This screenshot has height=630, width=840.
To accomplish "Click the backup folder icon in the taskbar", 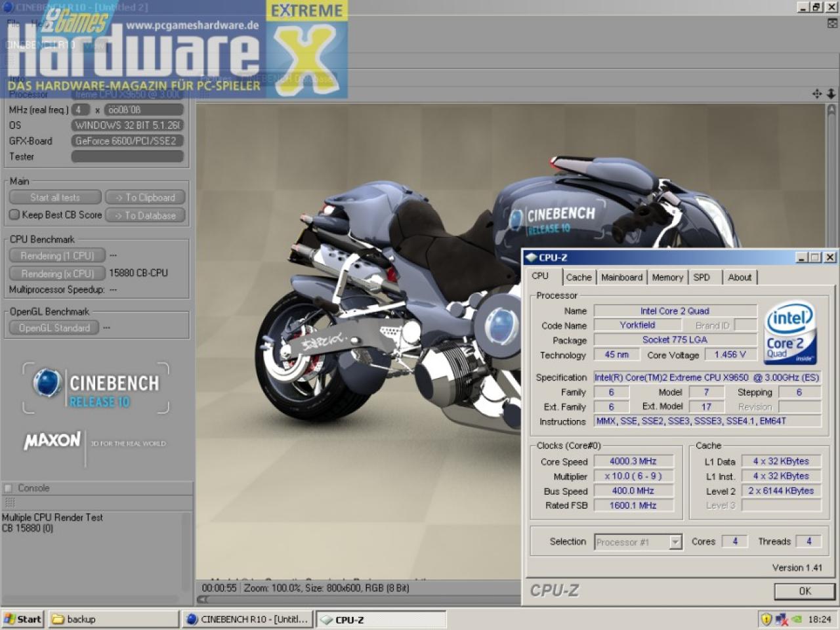I will (x=58, y=619).
